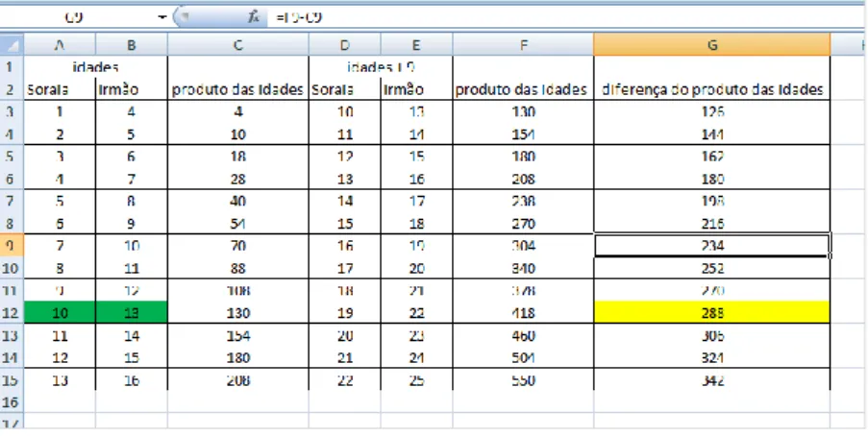Click the Select All corner triangle
The image size is (868, 436).
tap(12, 45)
